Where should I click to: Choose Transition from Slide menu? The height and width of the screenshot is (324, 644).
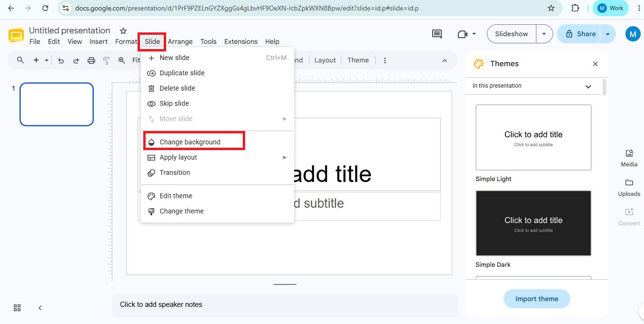pyautogui.click(x=218, y=172)
